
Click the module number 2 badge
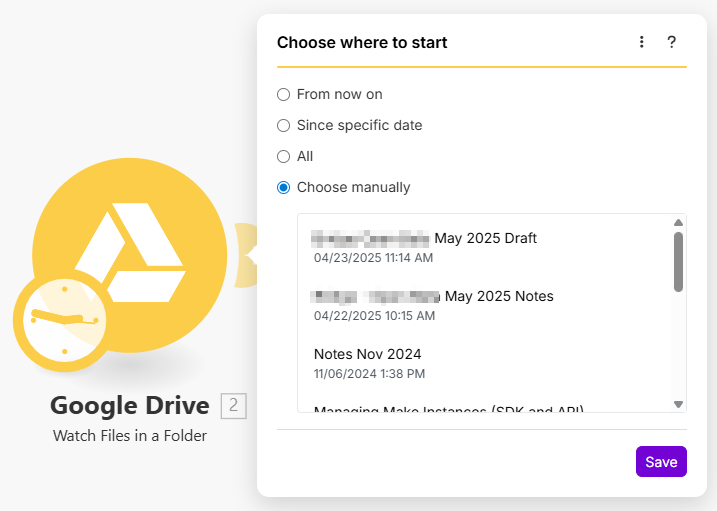click(x=233, y=405)
